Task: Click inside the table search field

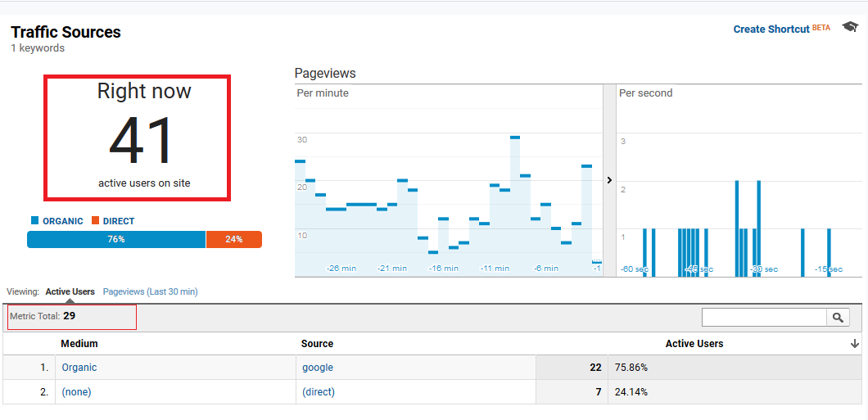Action: 764,317
